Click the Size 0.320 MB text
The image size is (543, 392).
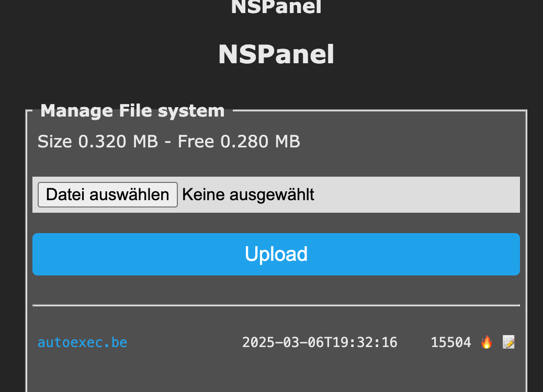tap(97, 141)
